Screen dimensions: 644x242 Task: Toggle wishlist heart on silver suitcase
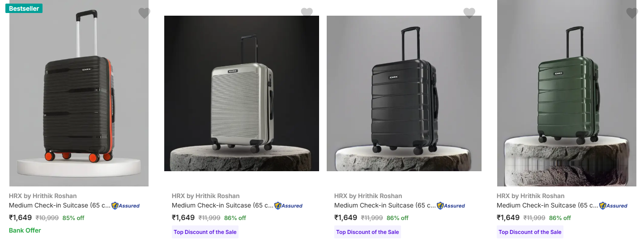pyautogui.click(x=307, y=13)
